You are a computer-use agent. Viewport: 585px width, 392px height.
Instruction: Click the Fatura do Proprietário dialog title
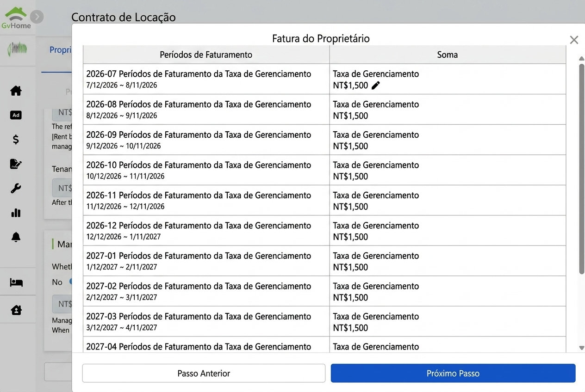click(321, 38)
